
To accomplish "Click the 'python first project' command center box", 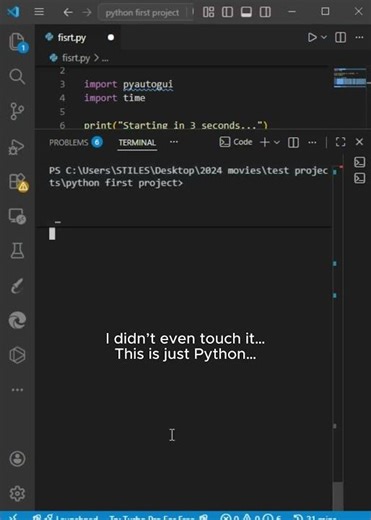I will (145, 13).
